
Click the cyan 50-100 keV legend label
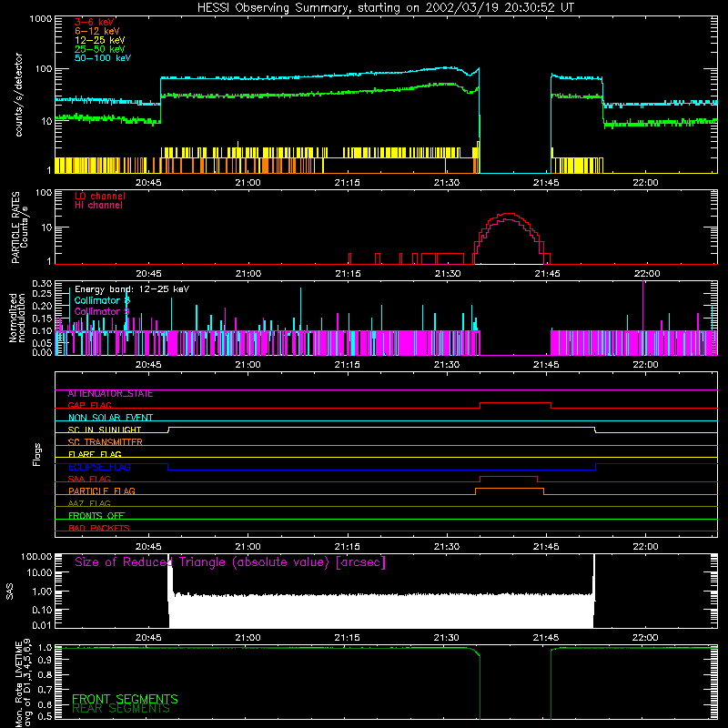pos(103,58)
